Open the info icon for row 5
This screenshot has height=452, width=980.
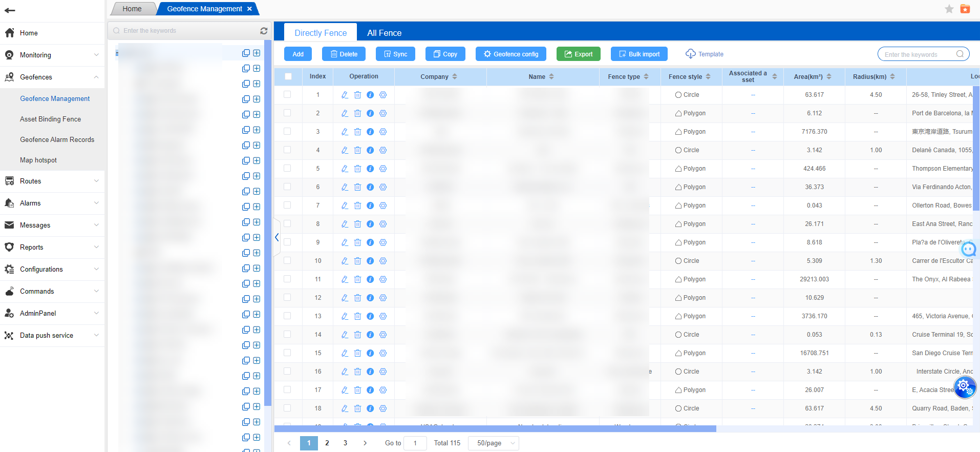click(370, 169)
